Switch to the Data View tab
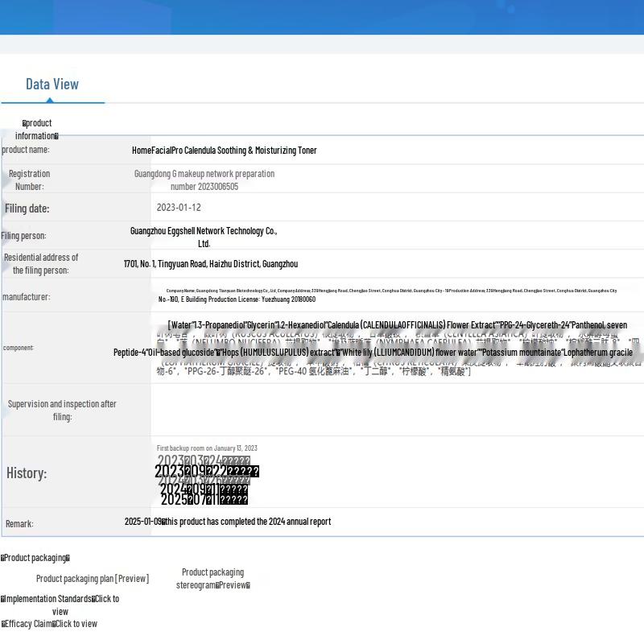This screenshot has width=644, height=644. 52,84
